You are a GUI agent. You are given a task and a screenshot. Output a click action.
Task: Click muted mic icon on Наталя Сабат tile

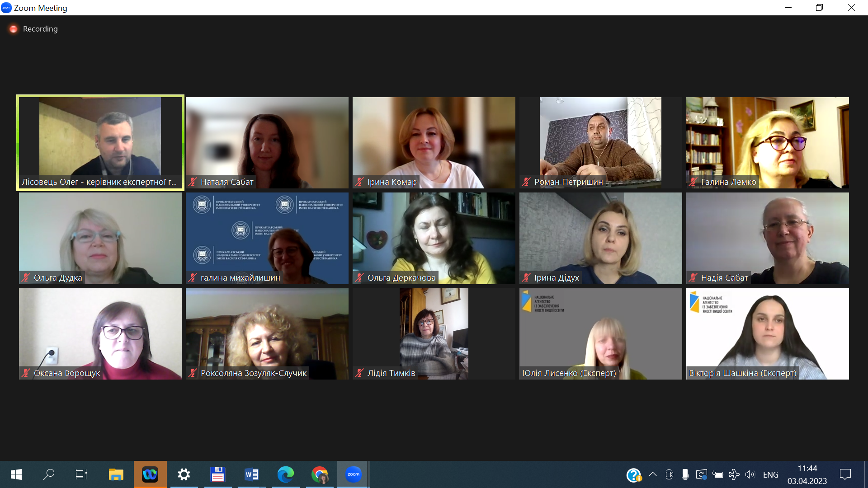[x=193, y=182]
